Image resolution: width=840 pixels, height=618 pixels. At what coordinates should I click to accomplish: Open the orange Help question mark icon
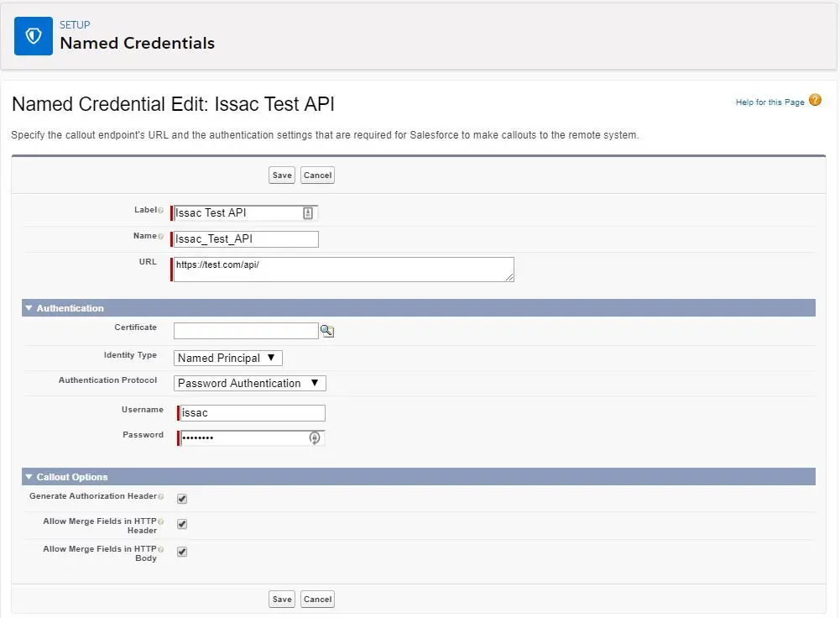815,100
